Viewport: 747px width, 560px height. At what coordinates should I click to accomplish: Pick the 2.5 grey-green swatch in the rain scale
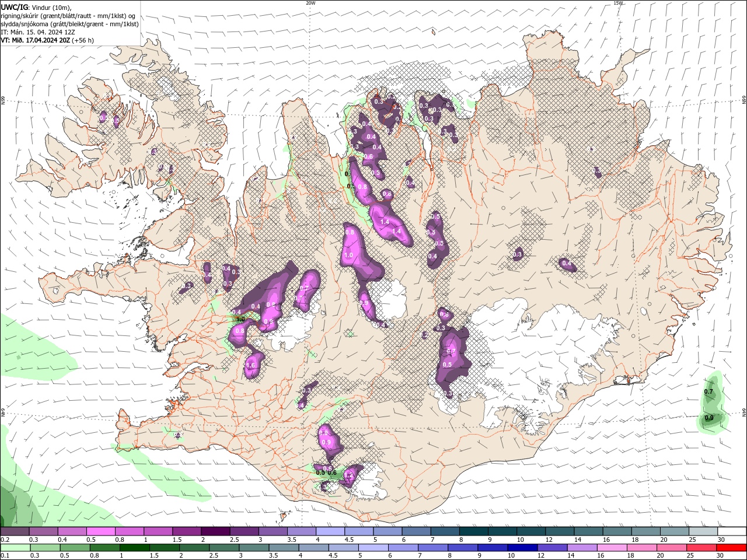click(x=224, y=548)
